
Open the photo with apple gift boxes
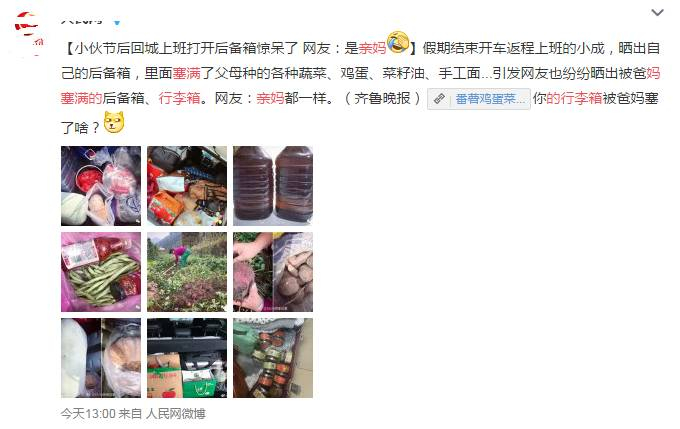tap(187, 358)
